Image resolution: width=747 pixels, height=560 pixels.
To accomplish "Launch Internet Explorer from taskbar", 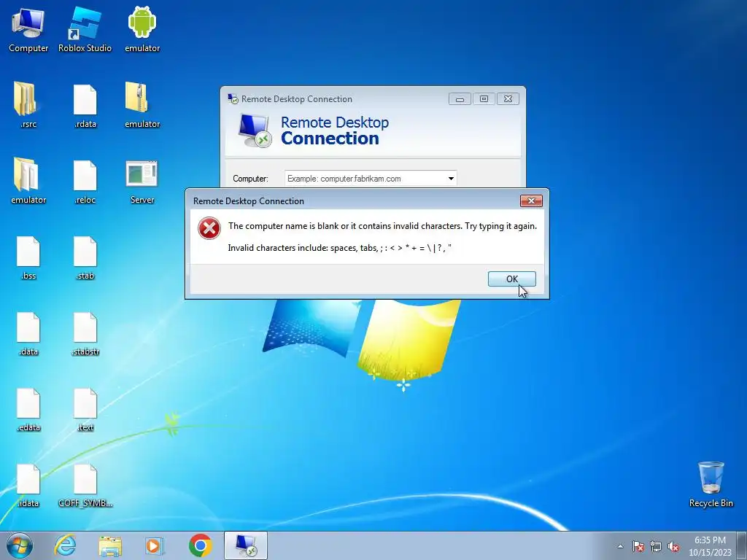I will click(65, 545).
